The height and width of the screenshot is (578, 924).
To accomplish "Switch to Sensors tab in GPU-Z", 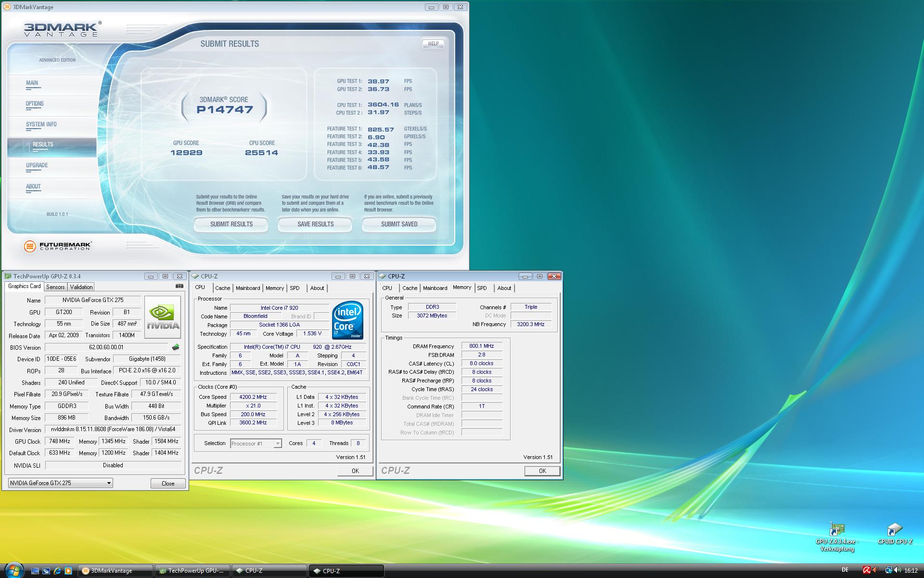I will pyautogui.click(x=55, y=287).
